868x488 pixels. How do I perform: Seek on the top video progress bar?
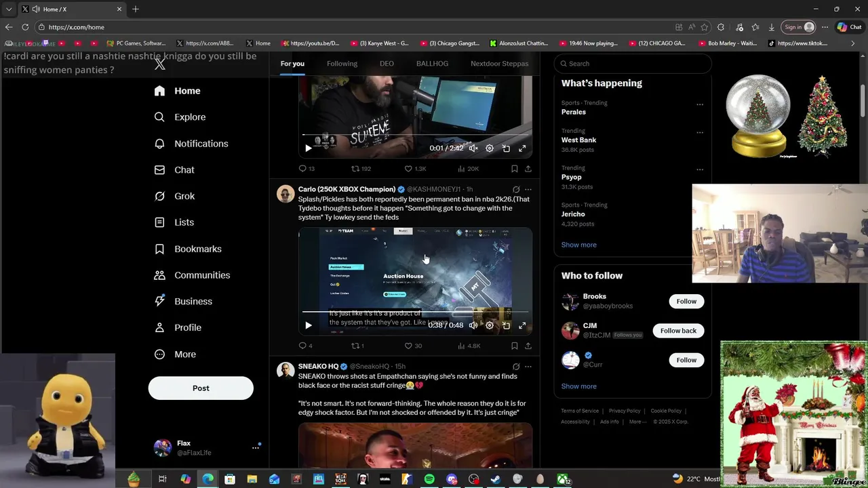pyautogui.click(x=415, y=136)
